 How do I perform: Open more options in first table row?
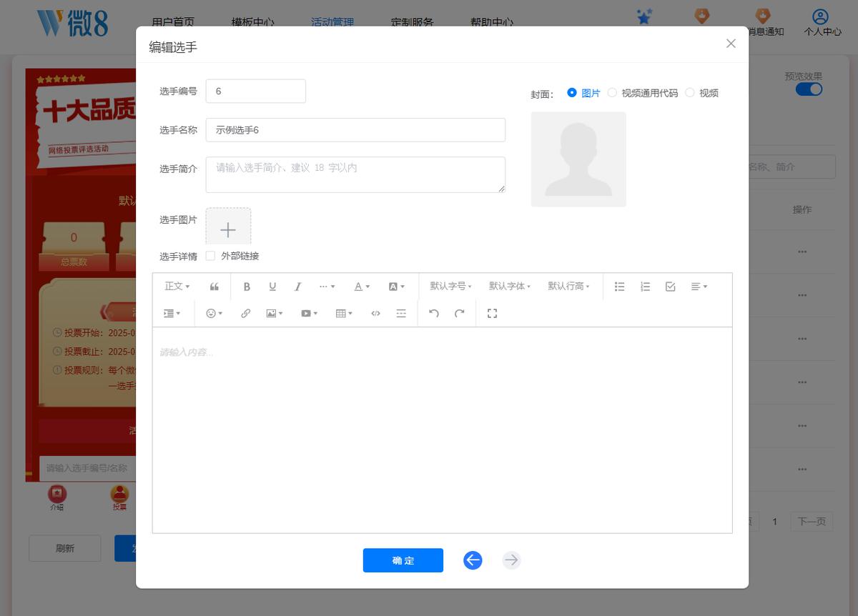[802, 252]
